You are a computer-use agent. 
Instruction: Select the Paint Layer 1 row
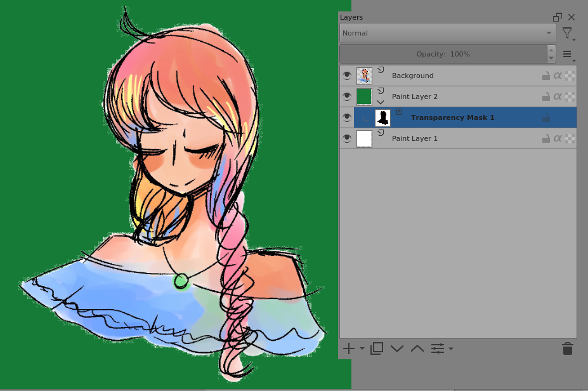pyautogui.click(x=458, y=139)
